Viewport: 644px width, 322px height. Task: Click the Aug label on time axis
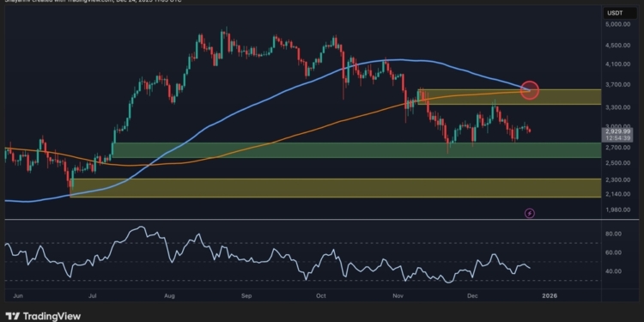tap(169, 295)
